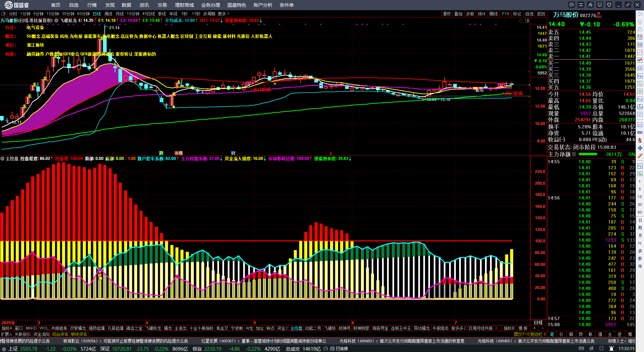Click the -自选 remove watchlist button

pyautogui.click(x=529, y=14)
